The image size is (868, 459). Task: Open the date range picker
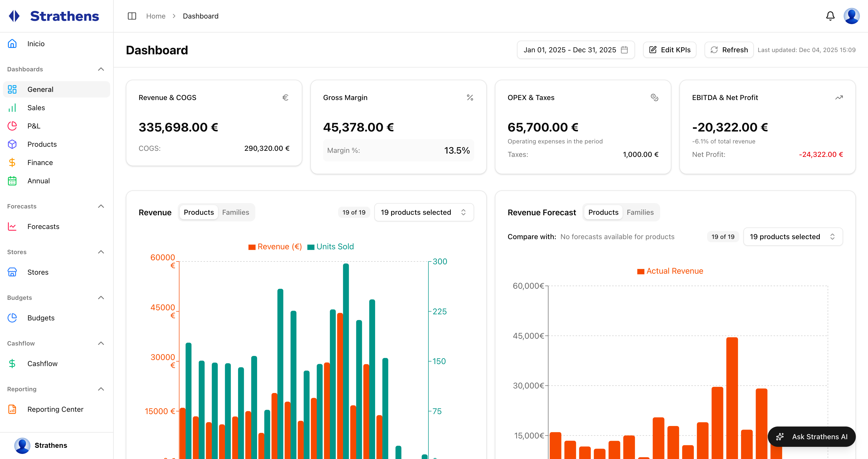pyautogui.click(x=576, y=50)
